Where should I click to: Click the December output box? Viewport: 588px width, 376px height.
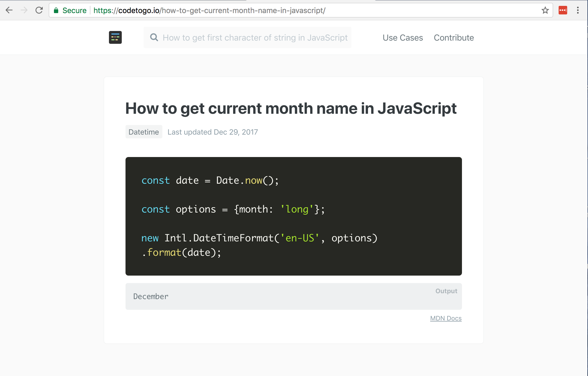(294, 296)
